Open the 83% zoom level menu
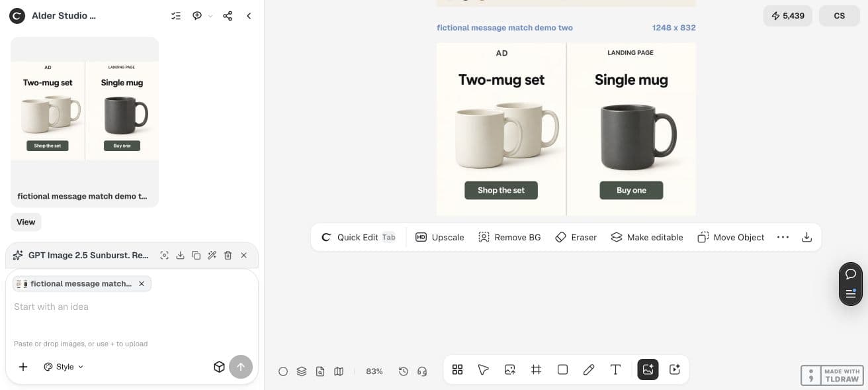This screenshot has height=390, width=868. pos(374,371)
